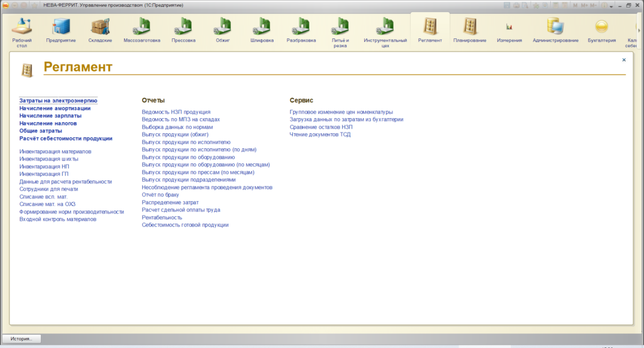
Task: Click the info icon in title bar
Action: (x=604, y=5)
